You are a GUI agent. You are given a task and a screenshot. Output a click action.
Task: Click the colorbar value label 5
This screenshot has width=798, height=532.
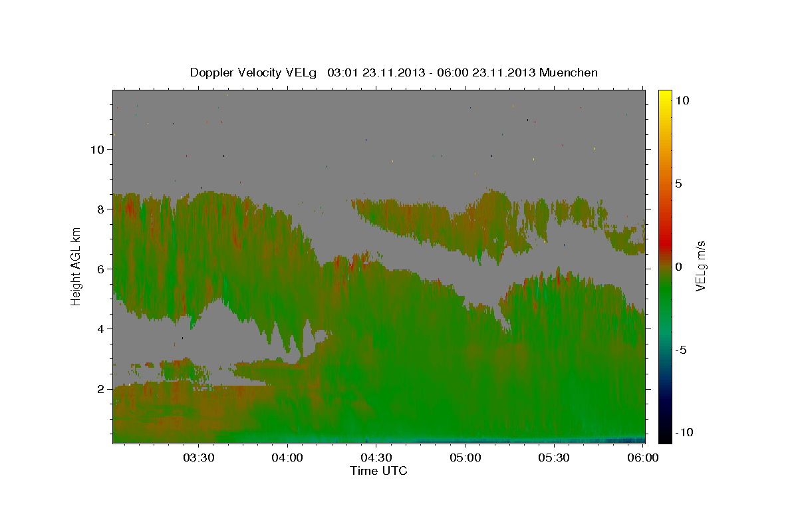point(678,184)
